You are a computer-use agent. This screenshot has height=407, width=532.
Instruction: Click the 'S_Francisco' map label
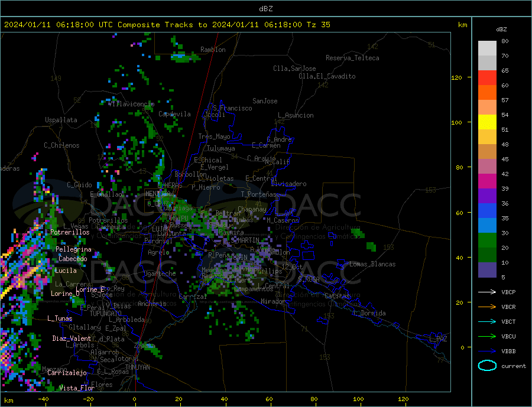coord(232,108)
